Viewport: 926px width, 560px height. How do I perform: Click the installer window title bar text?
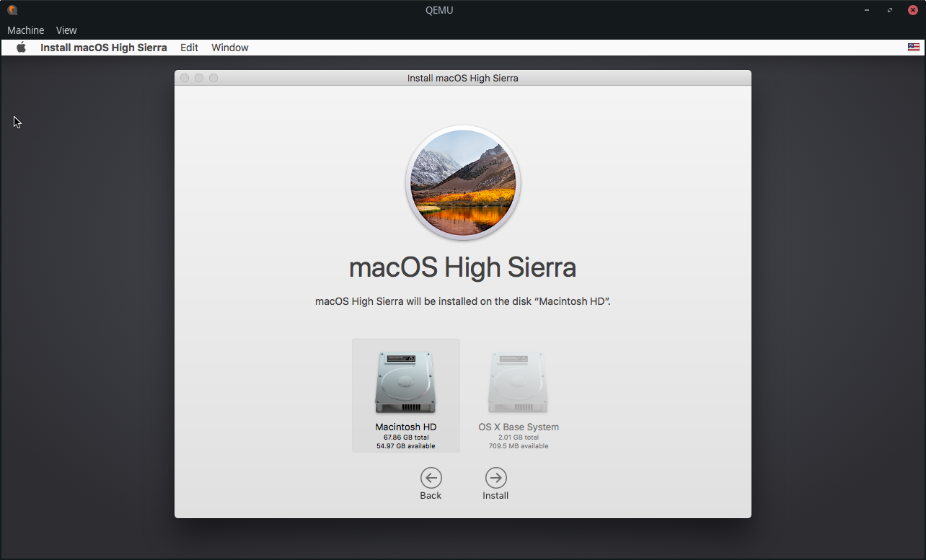point(463,78)
